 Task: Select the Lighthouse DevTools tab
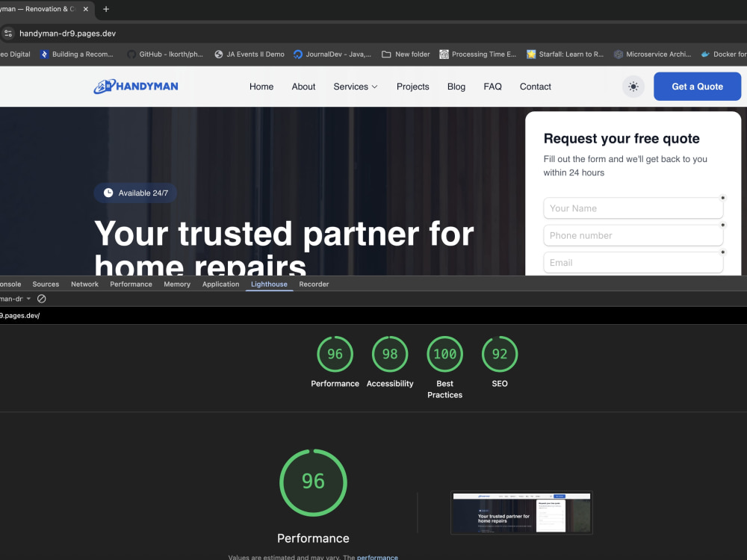click(x=269, y=284)
